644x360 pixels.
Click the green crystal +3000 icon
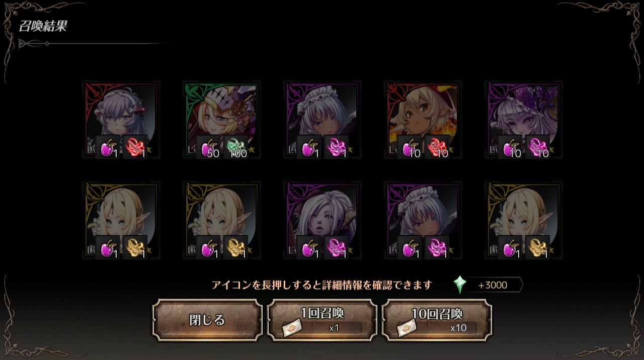pos(459,285)
